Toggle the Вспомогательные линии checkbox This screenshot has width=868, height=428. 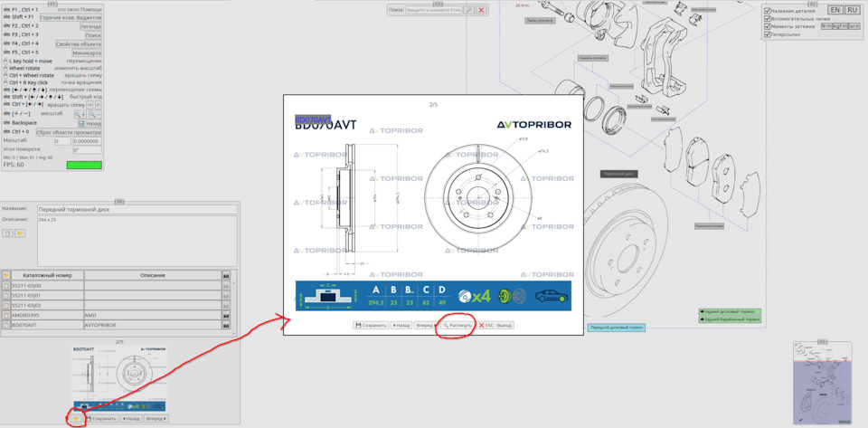click(768, 18)
